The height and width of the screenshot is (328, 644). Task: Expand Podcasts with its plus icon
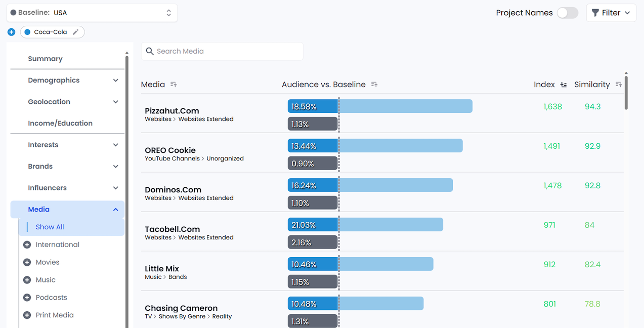point(27,298)
